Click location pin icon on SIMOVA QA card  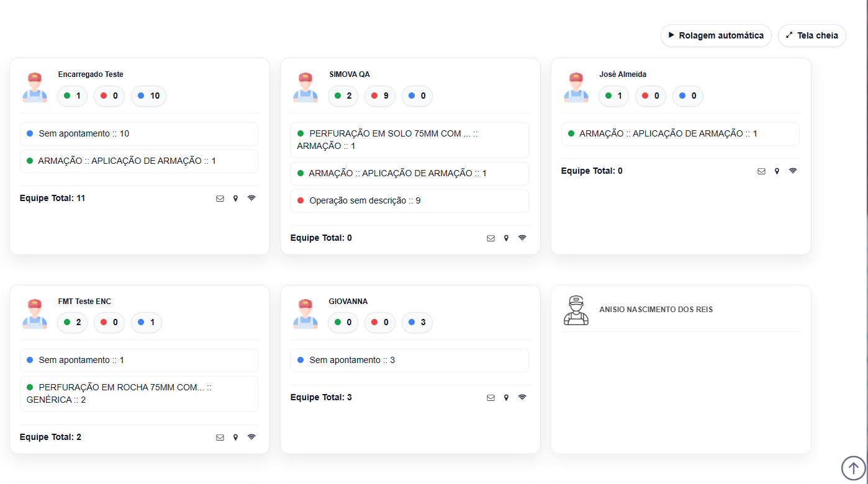tap(506, 238)
